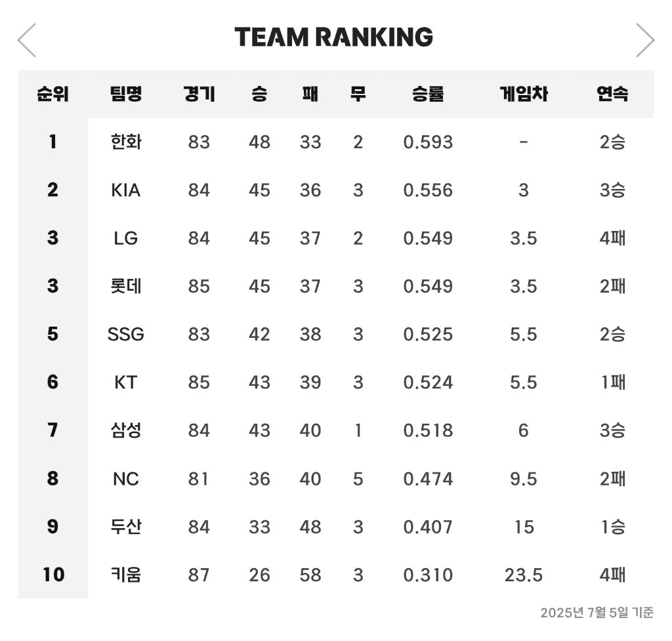Click the 순위 column header
The width and height of the screenshot is (672, 641).
[52, 94]
